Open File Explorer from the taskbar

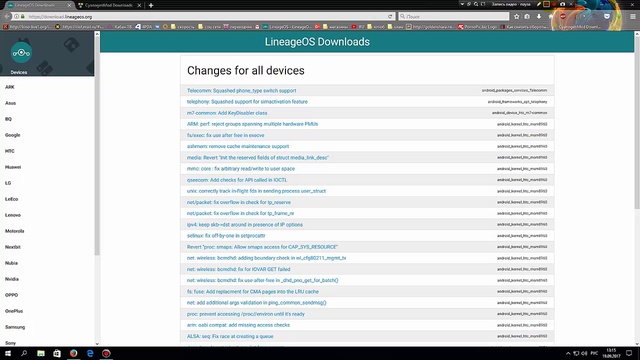[x=41, y=353]
